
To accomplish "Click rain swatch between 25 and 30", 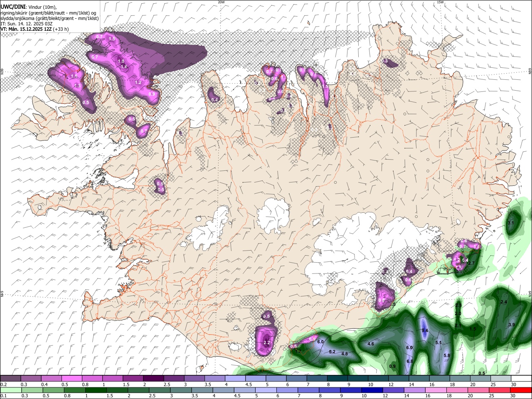I will tap(499, 390).
